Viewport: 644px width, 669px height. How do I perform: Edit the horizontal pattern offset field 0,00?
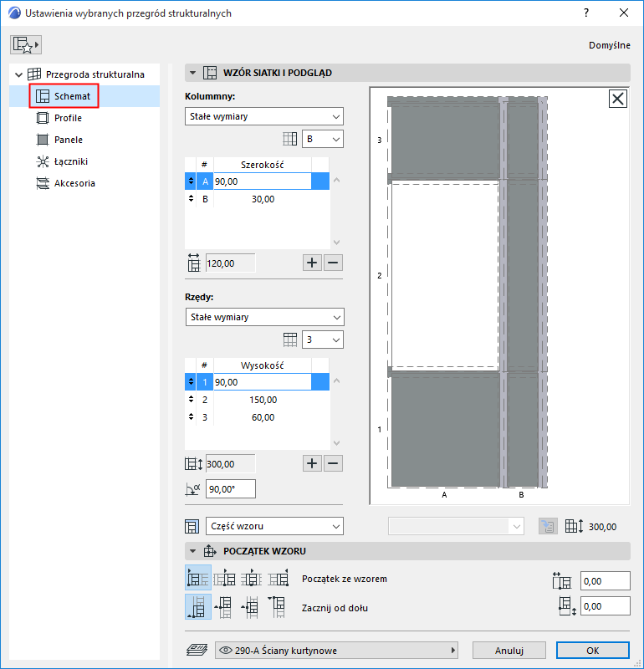(606, 581)
